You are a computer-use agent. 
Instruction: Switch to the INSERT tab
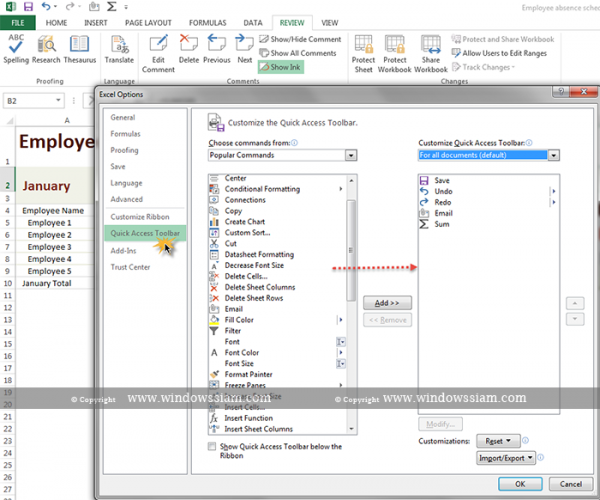coord(96,23)
